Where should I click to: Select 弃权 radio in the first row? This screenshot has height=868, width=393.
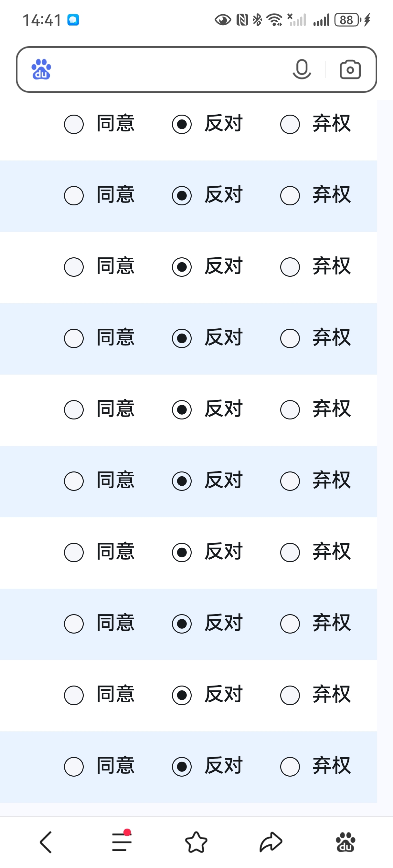(290, 124)
